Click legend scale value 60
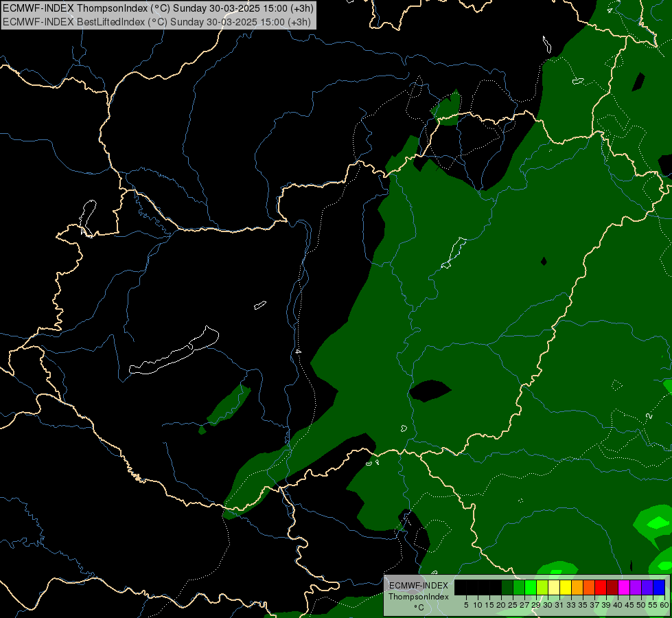Screen dimensions: 672x618 click(x=664, y=605)
